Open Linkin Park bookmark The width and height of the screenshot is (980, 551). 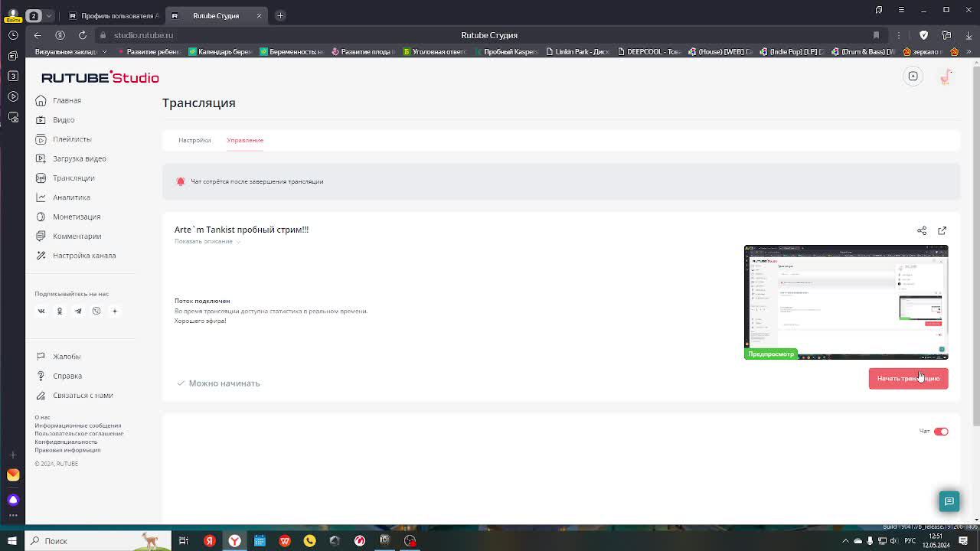pyautogui.click(x=577, y=52)
